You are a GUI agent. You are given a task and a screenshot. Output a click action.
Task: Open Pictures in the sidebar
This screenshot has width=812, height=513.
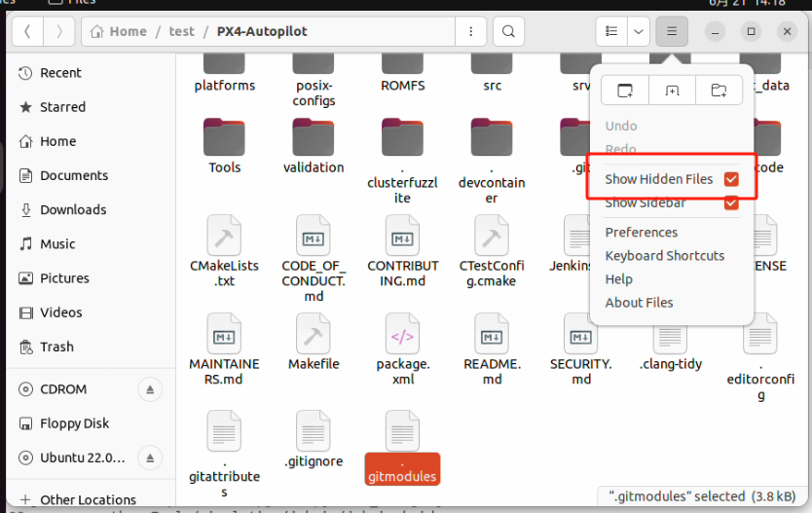91,278
